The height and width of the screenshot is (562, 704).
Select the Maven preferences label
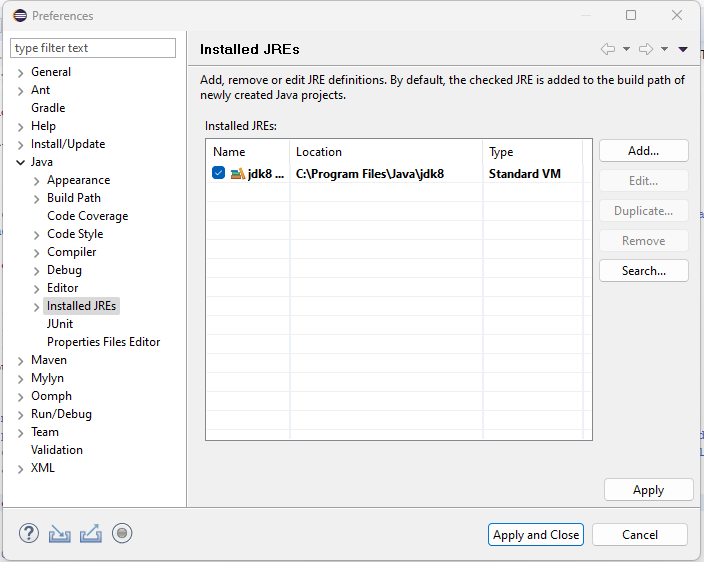(48, 360)
